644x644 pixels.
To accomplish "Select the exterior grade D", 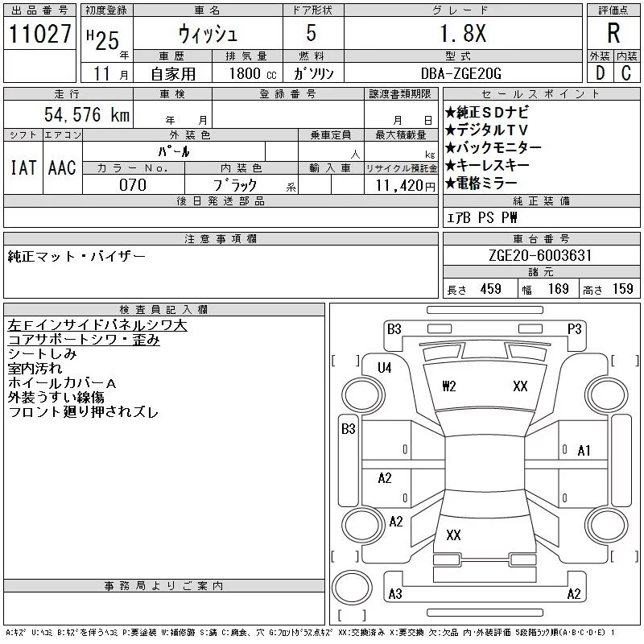I will [600, 73].
